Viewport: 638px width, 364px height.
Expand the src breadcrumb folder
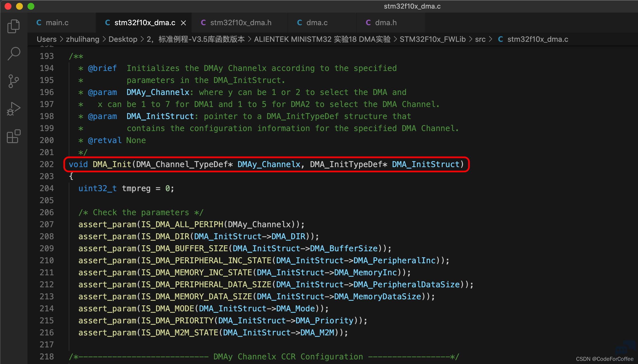(x=480, y=39)
